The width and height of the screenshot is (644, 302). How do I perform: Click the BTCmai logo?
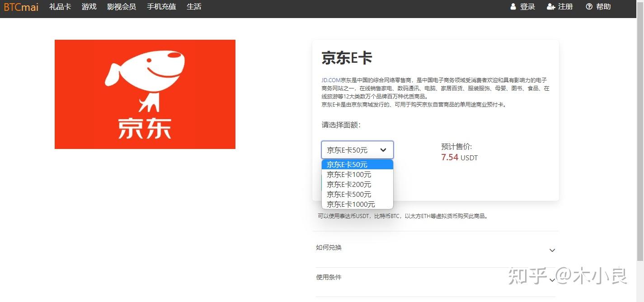tap(20, 7)
